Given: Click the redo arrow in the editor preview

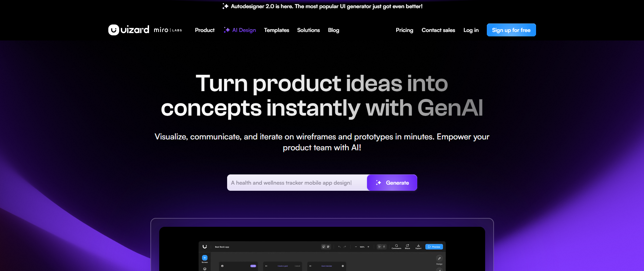Looking at the screenshot, I should (345, 247).
